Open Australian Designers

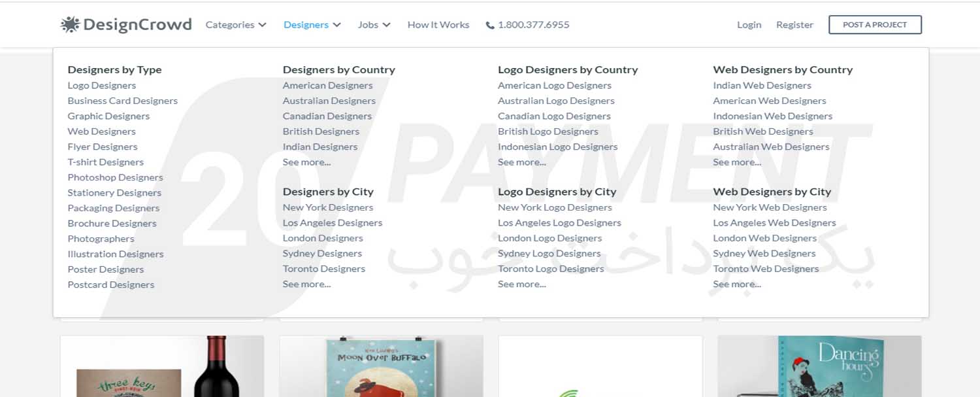pyautogui.click(x=329, y=101)
